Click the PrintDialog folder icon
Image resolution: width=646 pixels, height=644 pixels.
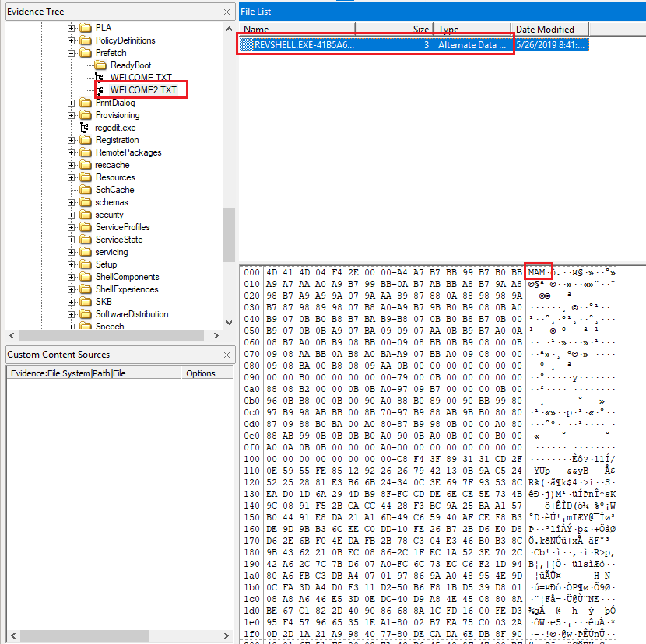pos(86,103)
